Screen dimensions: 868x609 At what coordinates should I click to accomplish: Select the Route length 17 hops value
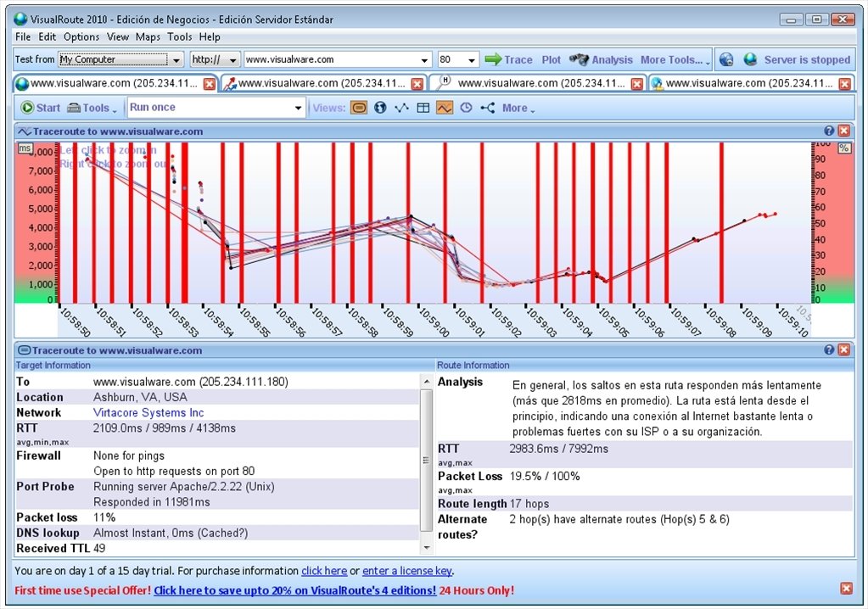529,503
